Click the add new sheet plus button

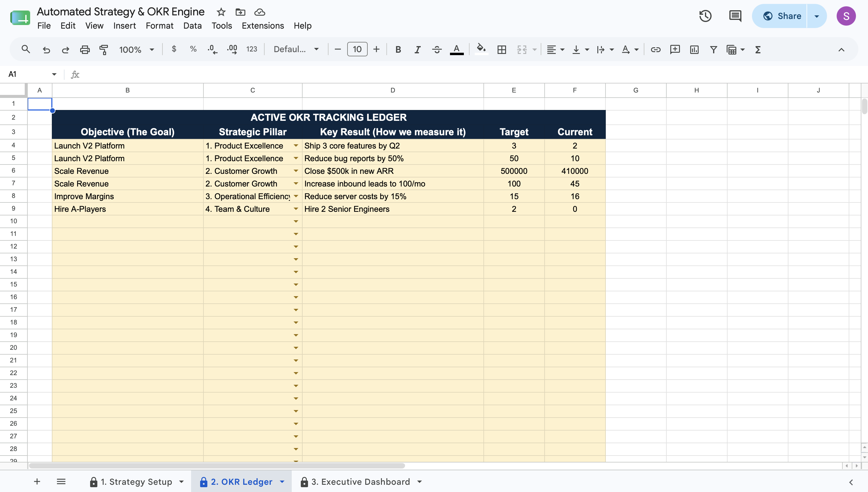coord(37,481)
